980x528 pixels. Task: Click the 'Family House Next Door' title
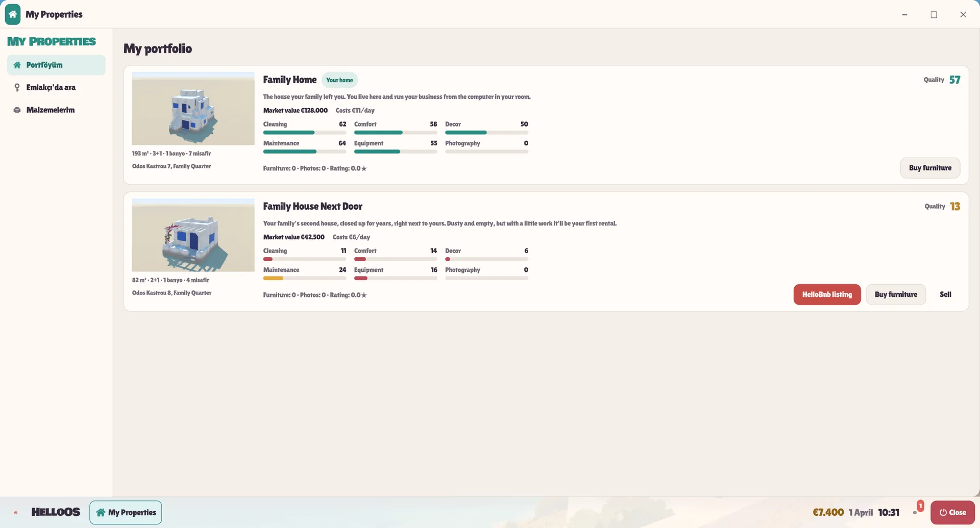coord(312,207)
